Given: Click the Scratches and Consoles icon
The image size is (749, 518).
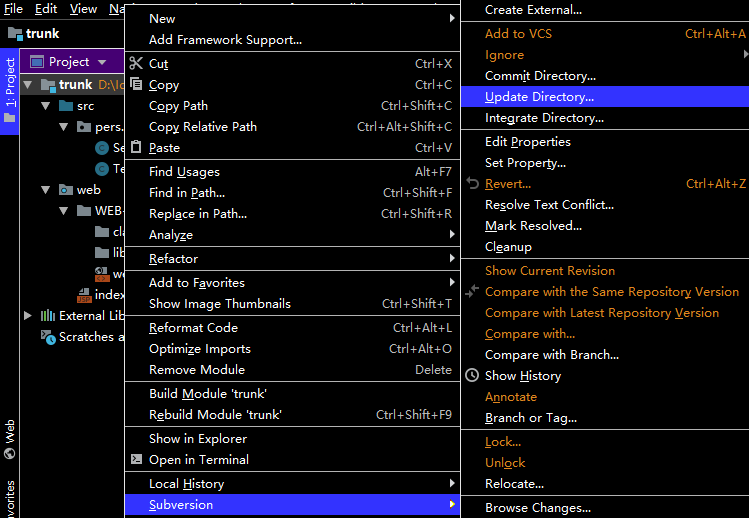Looking at the screenshot, I should click(48, 337).
